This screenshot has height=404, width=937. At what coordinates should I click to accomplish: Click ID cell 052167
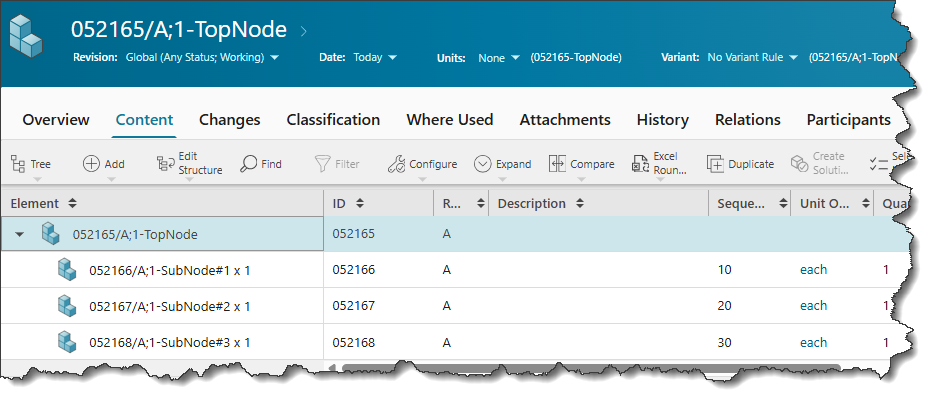tap(354, 306)
